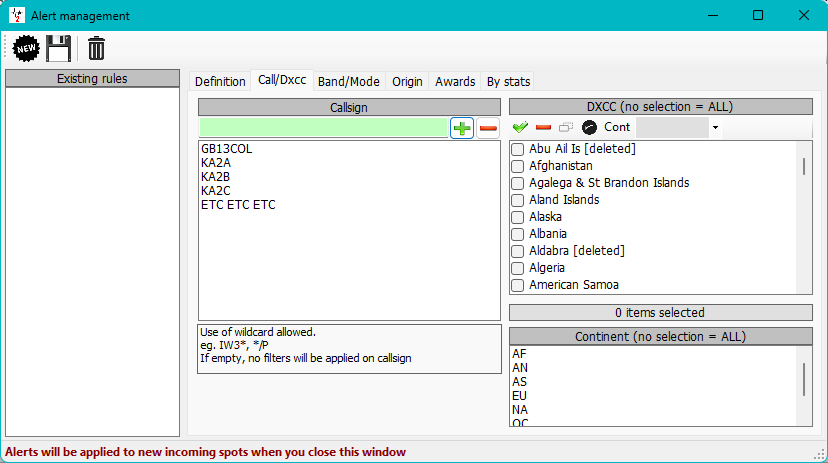This screenshot has width=828, height=463.
Task: Save the alert rule with floppy icon
Action: point(59,49)
